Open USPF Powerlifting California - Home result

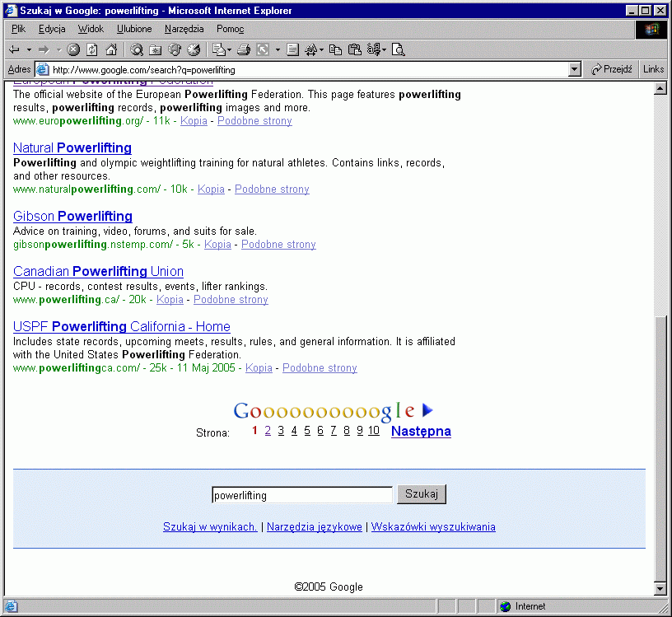coord(122,327)
